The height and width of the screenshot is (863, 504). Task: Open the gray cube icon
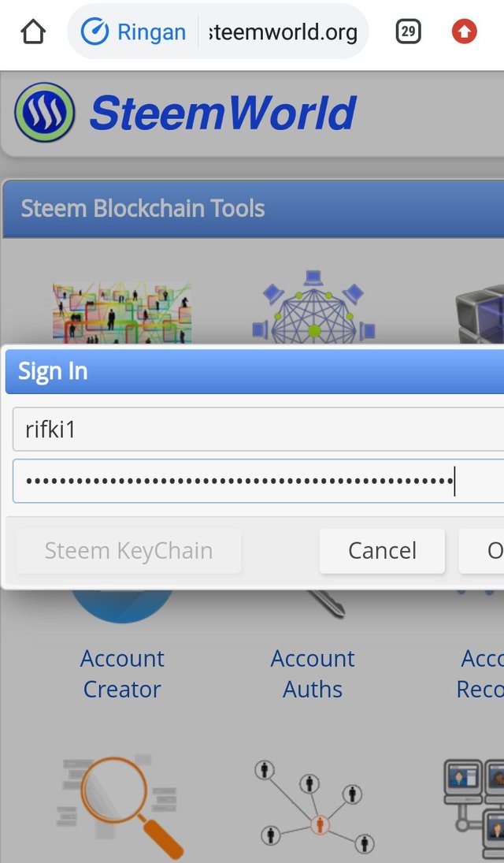tap(480, 314)
